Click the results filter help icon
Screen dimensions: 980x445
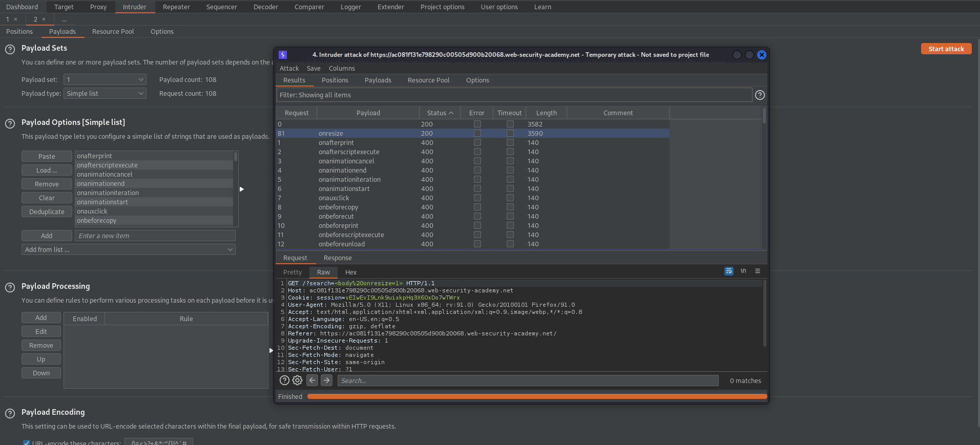[760, 95]
